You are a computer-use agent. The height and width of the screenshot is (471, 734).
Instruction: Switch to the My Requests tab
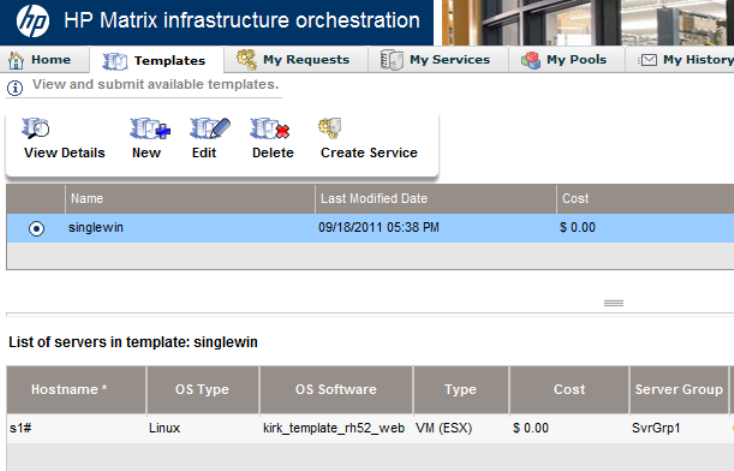(293, 60)
